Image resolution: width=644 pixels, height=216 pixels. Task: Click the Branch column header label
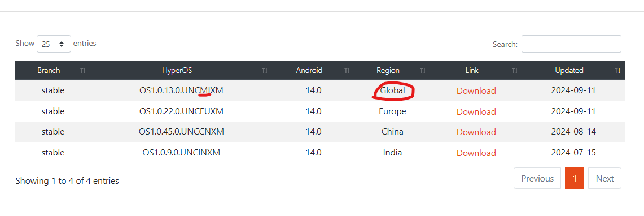[x=49, y=70]
